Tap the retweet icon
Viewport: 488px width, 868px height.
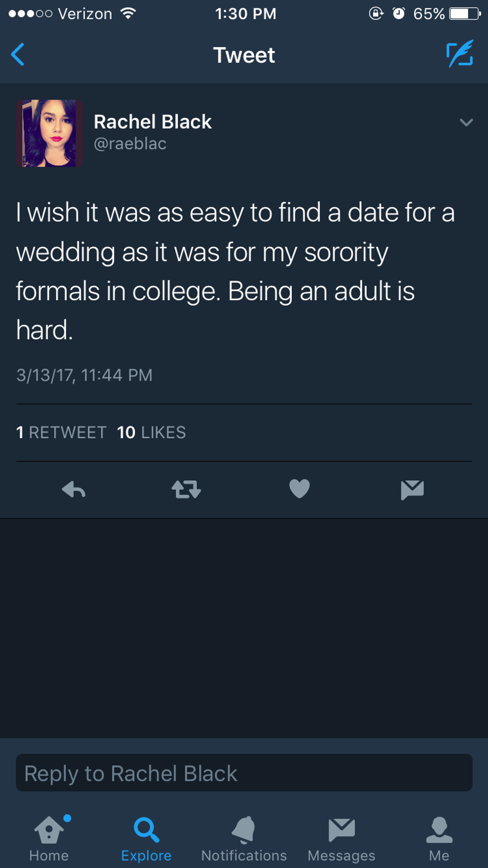coord(186,490)
